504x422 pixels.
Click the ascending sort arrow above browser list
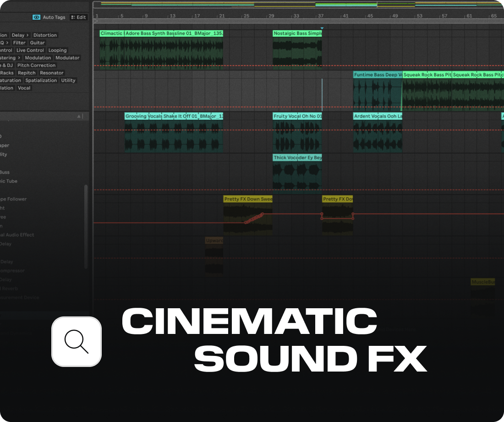[79, 116]
